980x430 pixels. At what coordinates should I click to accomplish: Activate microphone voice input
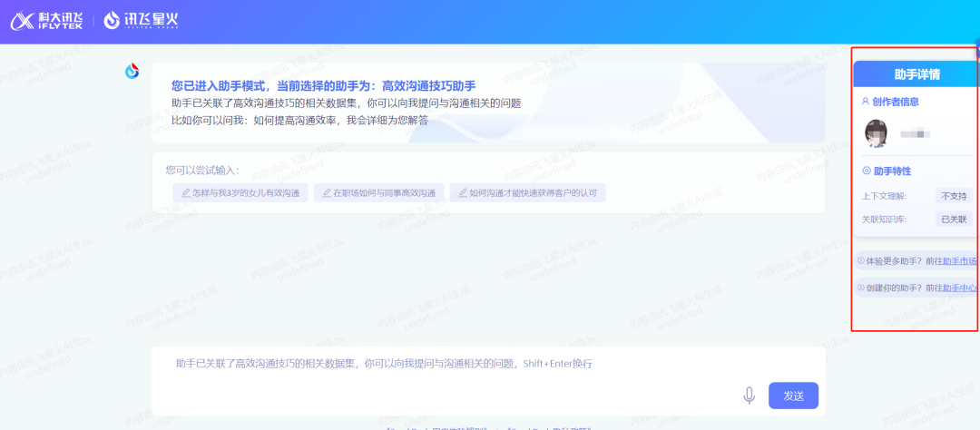tap(749, 395)
